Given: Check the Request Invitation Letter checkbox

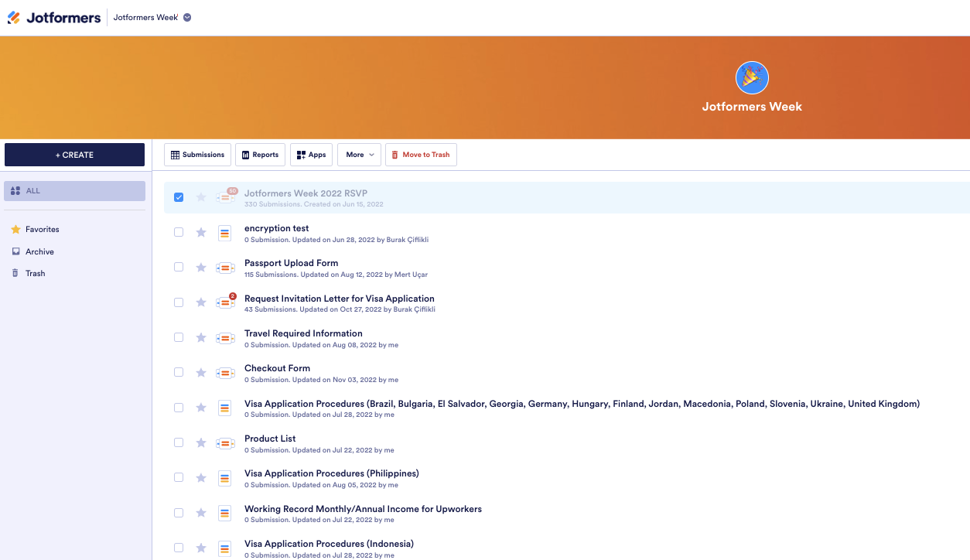Looking at the screenshot, I should click(179, 302).
